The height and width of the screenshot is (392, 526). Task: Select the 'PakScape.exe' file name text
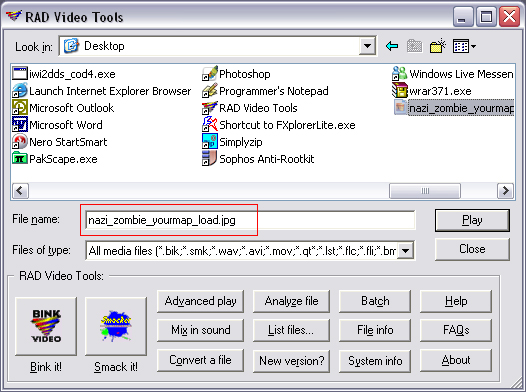[x=63, y=159]
